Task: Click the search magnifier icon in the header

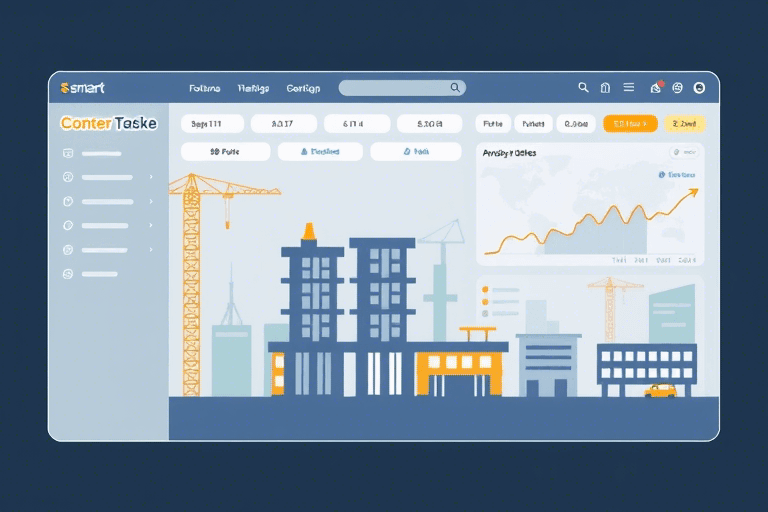Action: [583, 88]
